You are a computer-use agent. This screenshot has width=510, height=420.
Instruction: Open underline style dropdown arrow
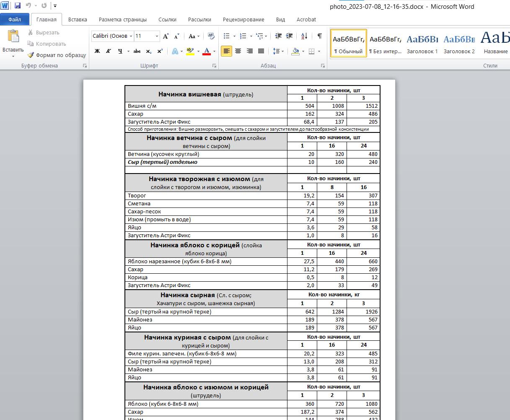128,51
